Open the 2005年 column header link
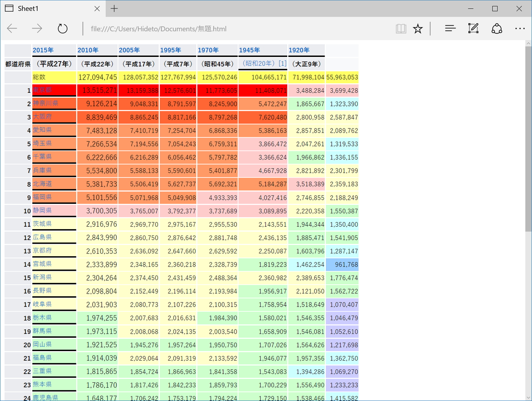The height and width of the screenshot is (401, 532). coord(129,50)
